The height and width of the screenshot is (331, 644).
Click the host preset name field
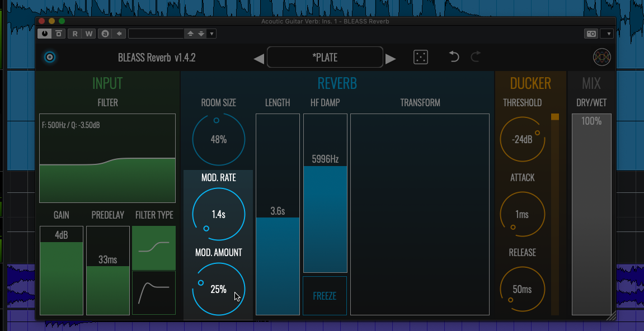tap(156, 34)
